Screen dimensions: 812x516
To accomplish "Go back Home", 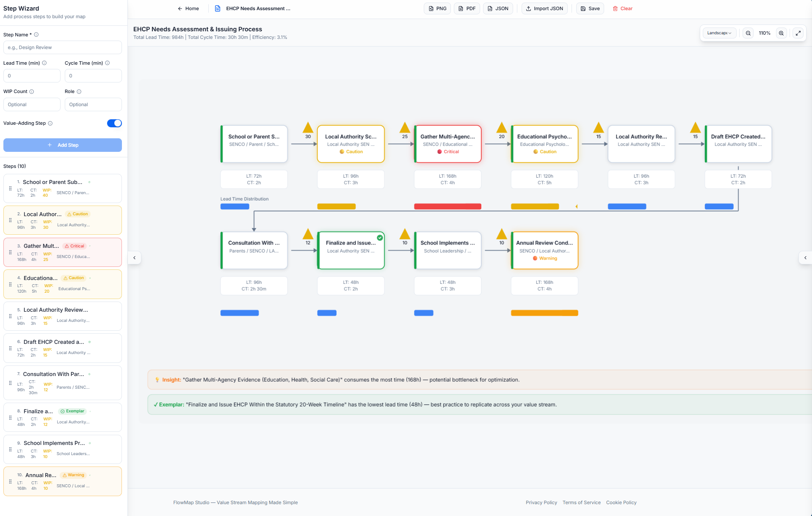I will (188, 8).
